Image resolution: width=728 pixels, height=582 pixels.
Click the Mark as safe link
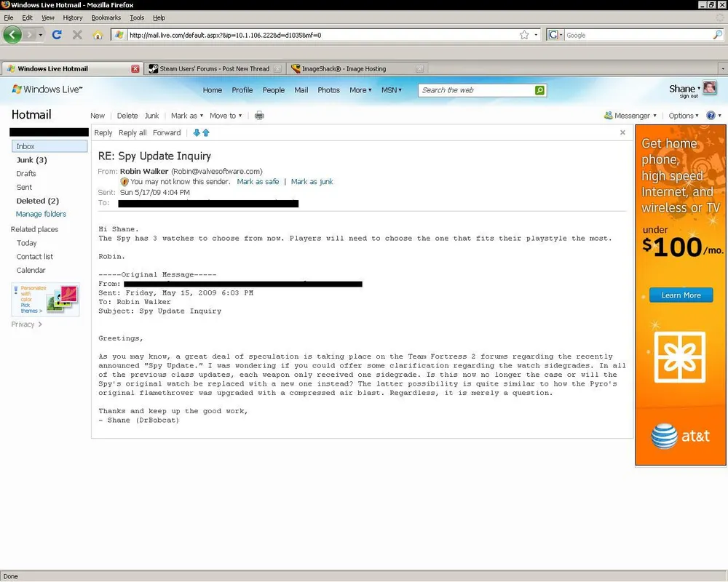(x=258, y=181)
